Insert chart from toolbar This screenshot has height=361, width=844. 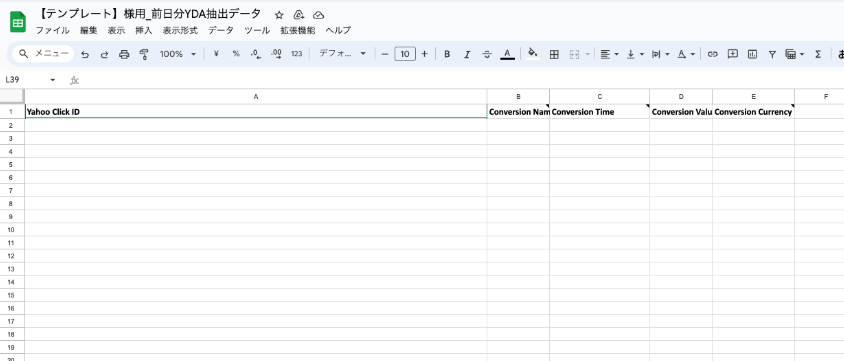point(752,54)
